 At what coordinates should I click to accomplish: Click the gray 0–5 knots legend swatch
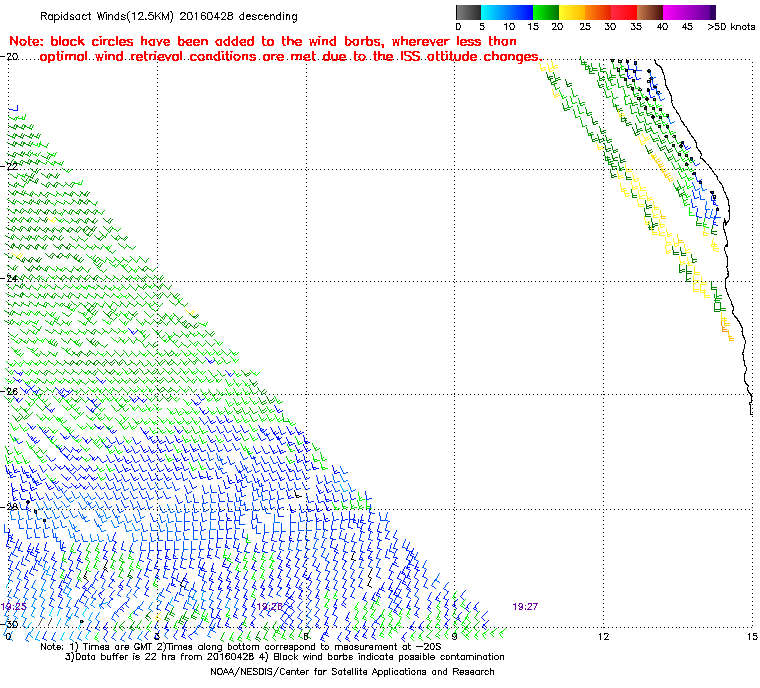point(468,12)
